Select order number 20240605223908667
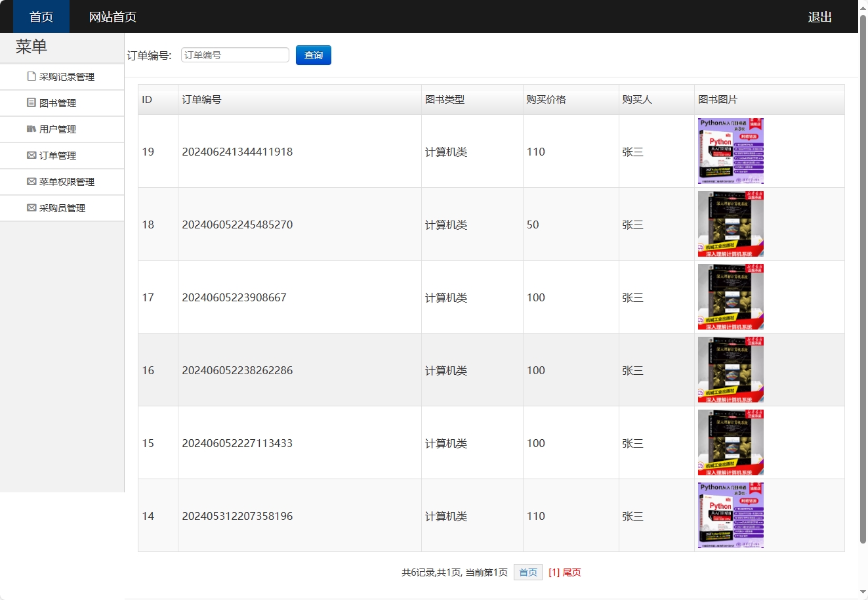The image size is (868, 600). tap(234, 297)
